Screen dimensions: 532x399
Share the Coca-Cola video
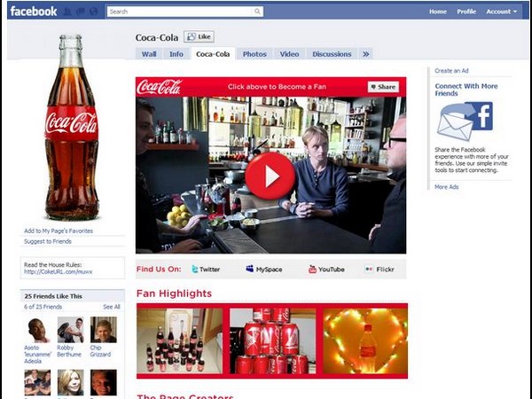[383, 87]
